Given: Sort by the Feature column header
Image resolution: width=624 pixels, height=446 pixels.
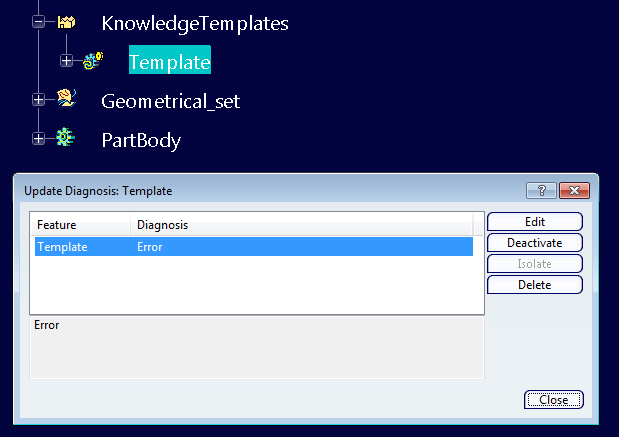Looking at the screenshot, I should [x=81, y=225].
